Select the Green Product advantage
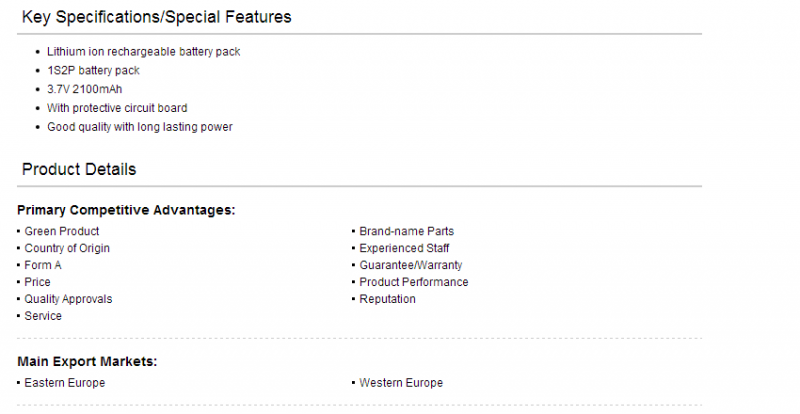Image resolution: width=800 pixels, height=414 pixels. (x=62, y=231)
